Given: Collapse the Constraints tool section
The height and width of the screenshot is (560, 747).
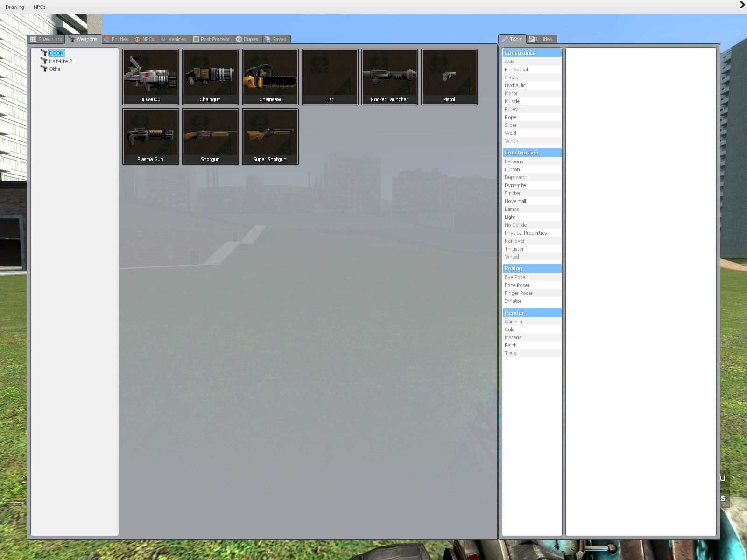Looking at the screenshot, I should [x=532, y=53].
